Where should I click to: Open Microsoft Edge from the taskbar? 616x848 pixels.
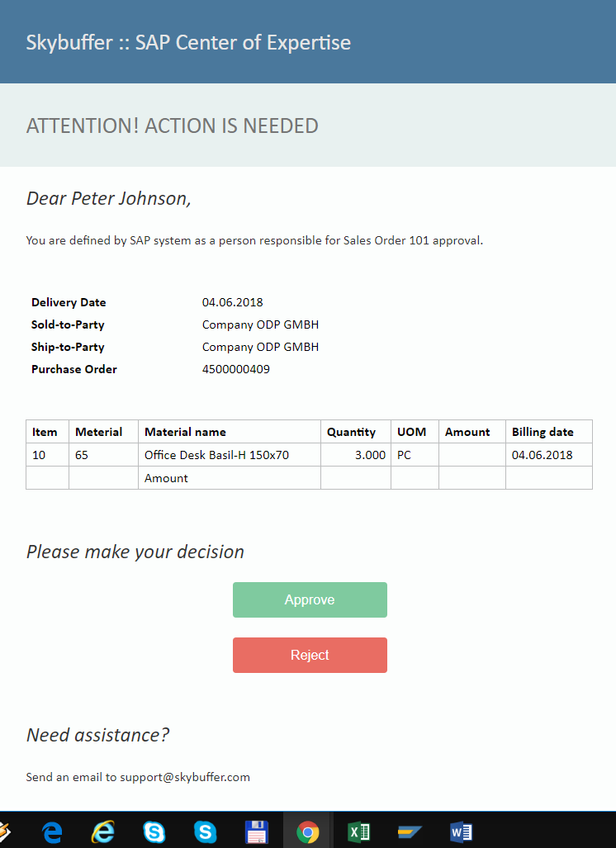[52, 831]
